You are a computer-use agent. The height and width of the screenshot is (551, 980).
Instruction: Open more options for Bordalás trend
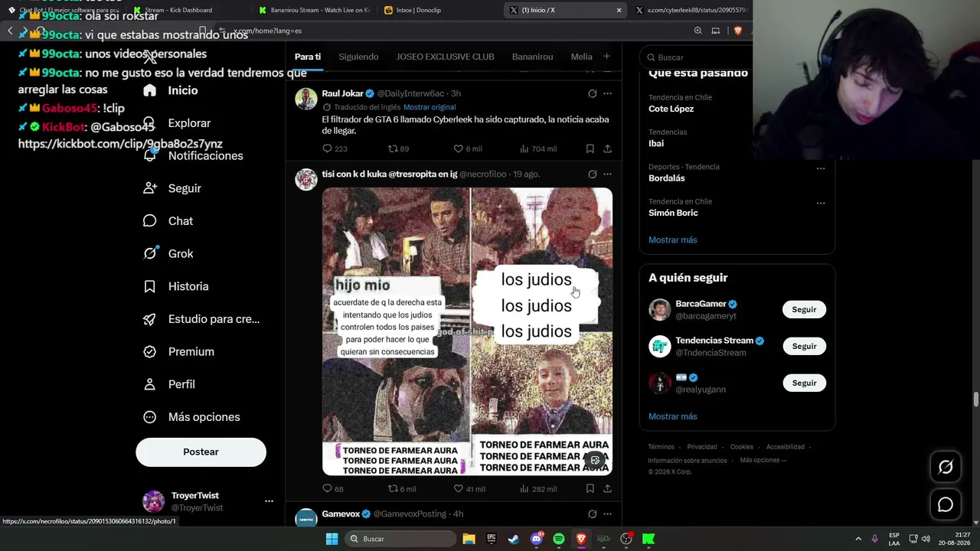coord(821,168)
